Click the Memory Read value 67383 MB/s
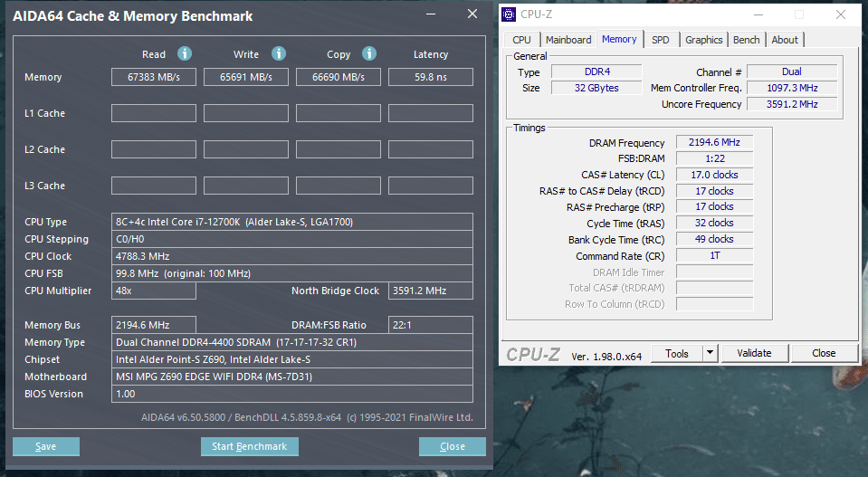This screenshot has height=477, width=868. (154, 77)
